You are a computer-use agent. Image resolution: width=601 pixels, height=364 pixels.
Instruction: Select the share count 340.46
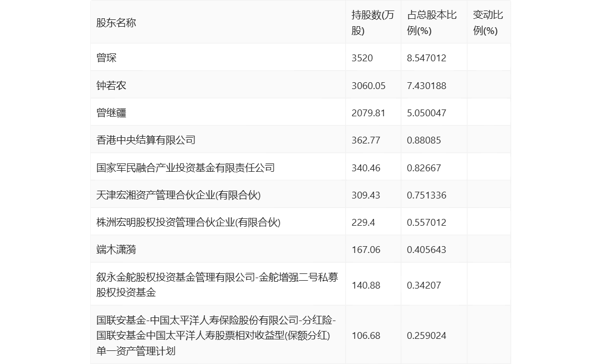[x=366, y=168]
